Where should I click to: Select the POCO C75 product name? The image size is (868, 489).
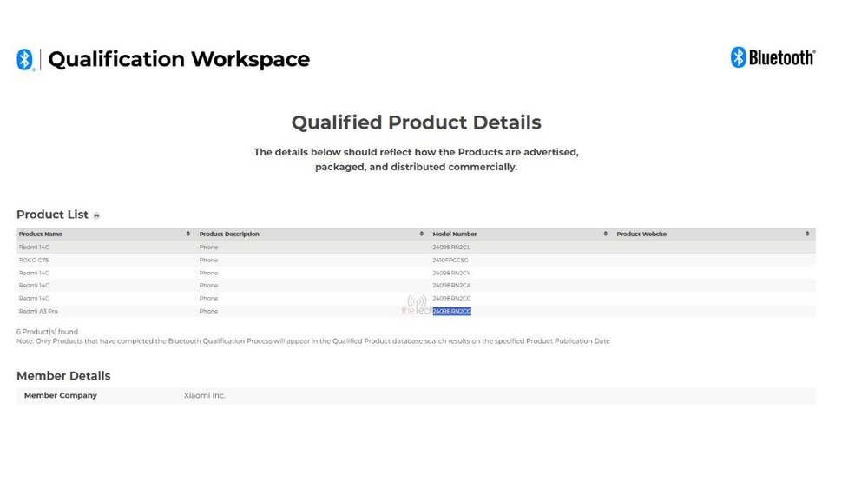tap(34, 260)
